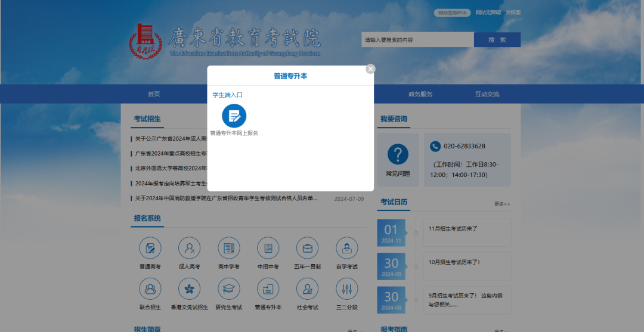Open the 三二分段 icon
The height and width of the screenshot is (332, 644).
tap(346, 289)
